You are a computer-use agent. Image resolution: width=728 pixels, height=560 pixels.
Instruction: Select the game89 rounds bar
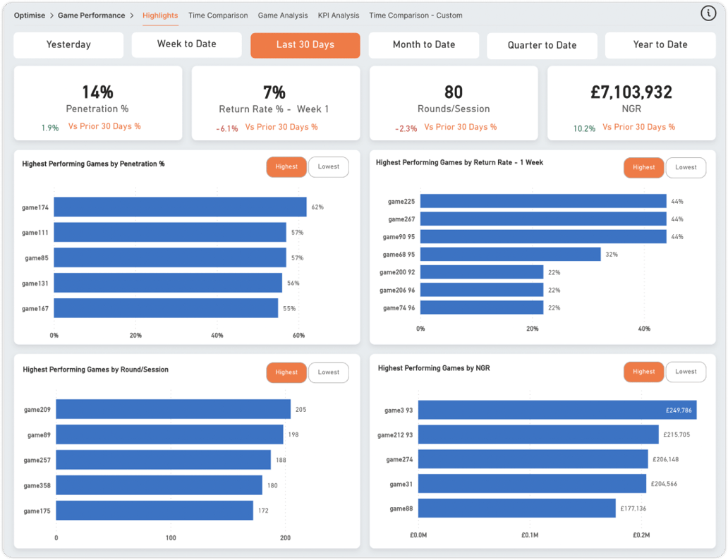click(169, 434)
